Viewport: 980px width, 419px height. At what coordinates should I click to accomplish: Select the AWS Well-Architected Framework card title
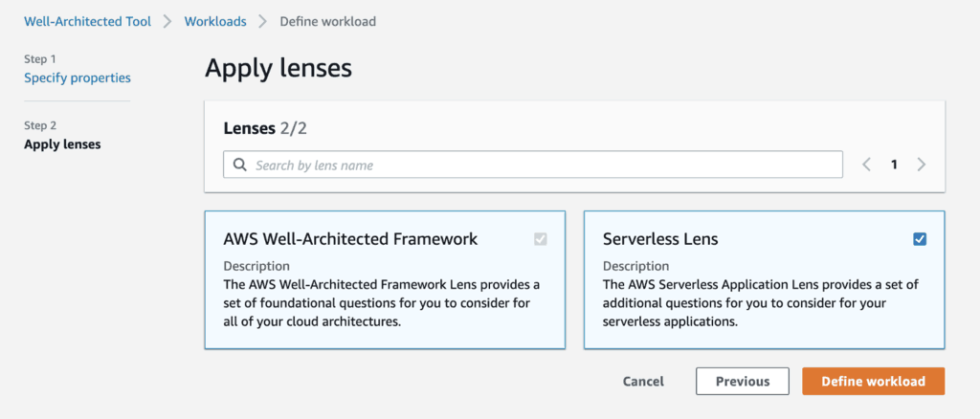tap(350, 239)
